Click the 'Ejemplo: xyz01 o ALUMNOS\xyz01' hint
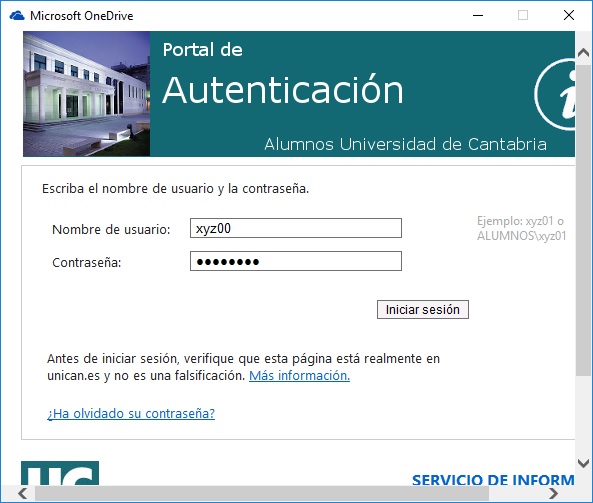Image resolution: width=593 pixels, height=503 pixels. (x=522, y=228)
